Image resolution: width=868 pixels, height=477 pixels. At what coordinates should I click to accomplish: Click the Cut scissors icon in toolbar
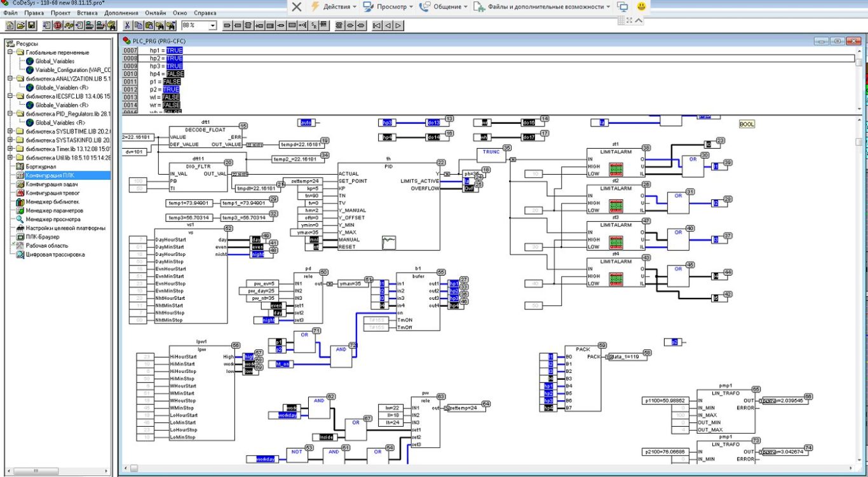(x=127, y=25)
